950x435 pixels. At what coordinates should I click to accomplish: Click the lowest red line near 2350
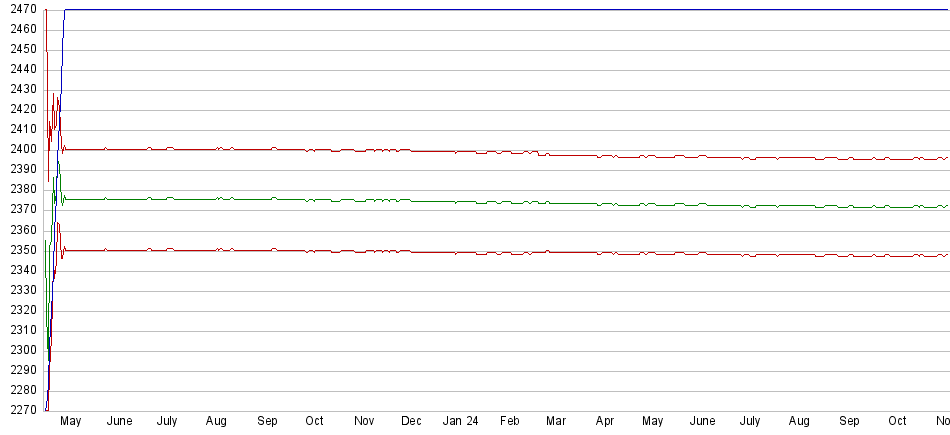[x=300, y=250]
